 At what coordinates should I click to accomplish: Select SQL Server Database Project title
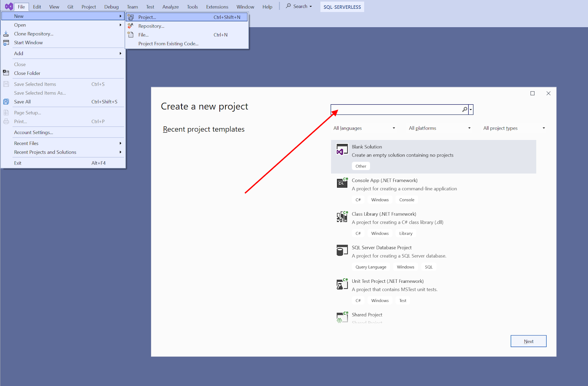[381, 248]
